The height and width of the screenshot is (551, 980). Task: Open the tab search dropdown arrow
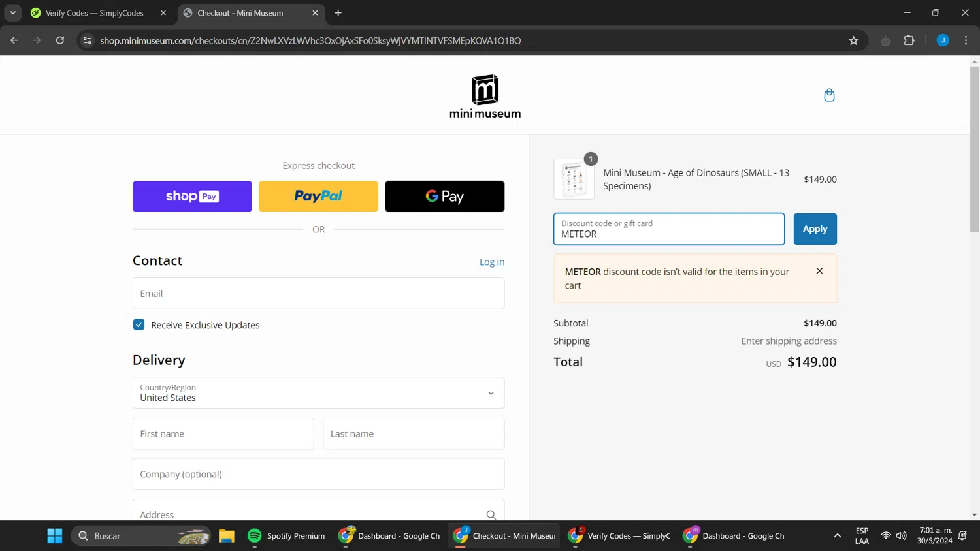(13, 13)
